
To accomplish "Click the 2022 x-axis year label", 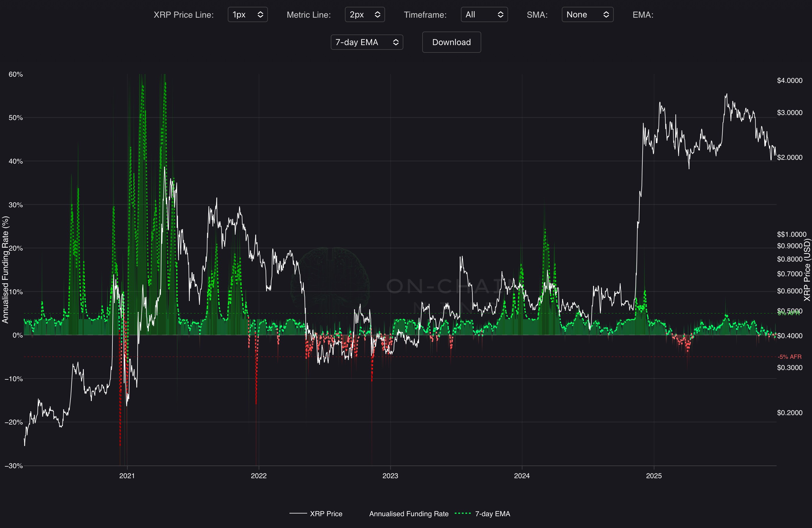I will (x=258, y=476).
